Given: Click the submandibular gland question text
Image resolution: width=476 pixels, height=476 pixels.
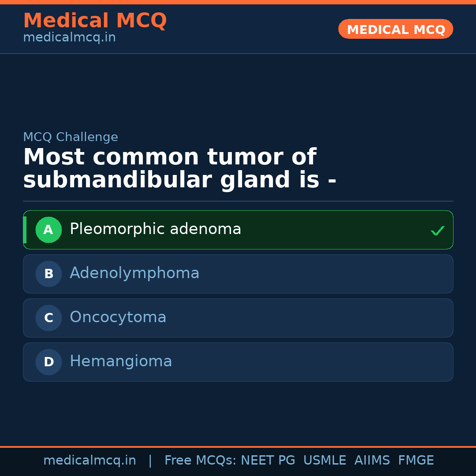Looking at the screenshot, I should (x=179, y=169).
